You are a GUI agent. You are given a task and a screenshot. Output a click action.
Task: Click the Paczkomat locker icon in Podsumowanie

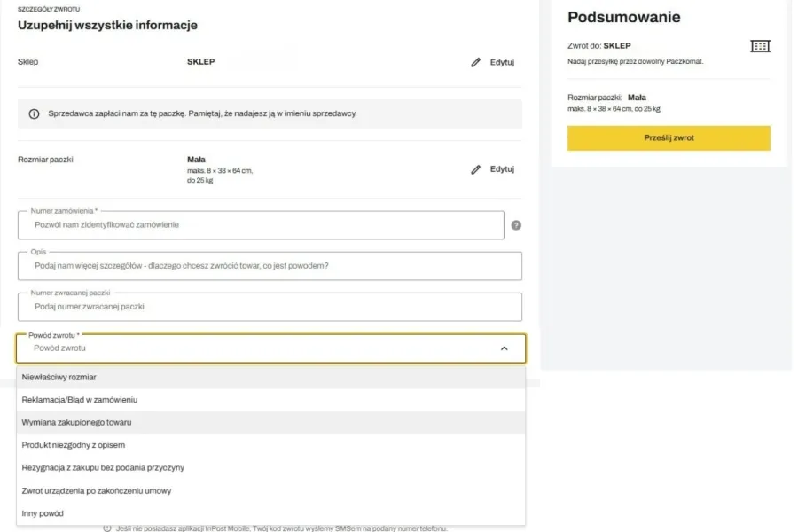tap(760, 46)
